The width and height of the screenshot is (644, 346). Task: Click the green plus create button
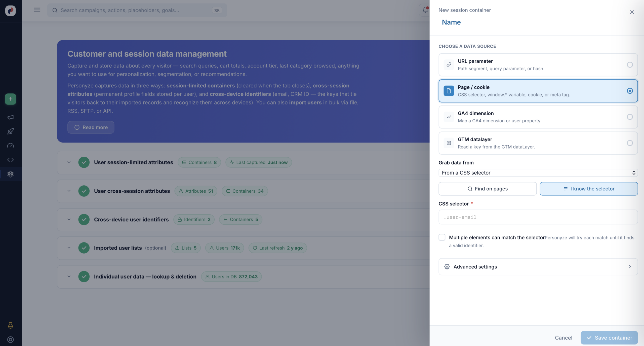click(x=10, y=99)
